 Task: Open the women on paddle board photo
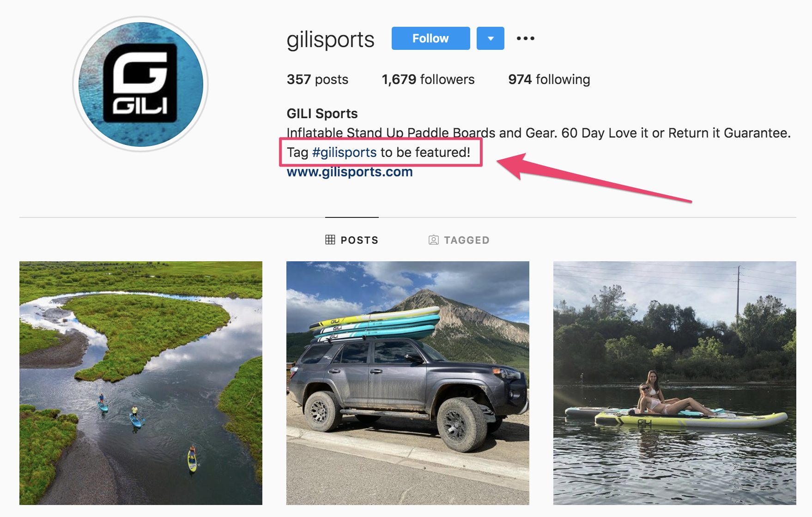click(x=675, y=383)
